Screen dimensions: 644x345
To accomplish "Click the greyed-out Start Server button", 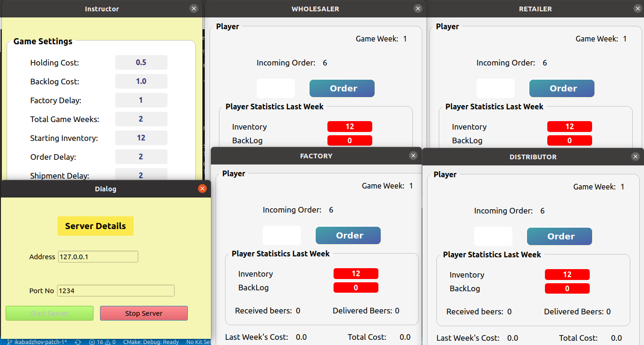I will tap(50, 313).
